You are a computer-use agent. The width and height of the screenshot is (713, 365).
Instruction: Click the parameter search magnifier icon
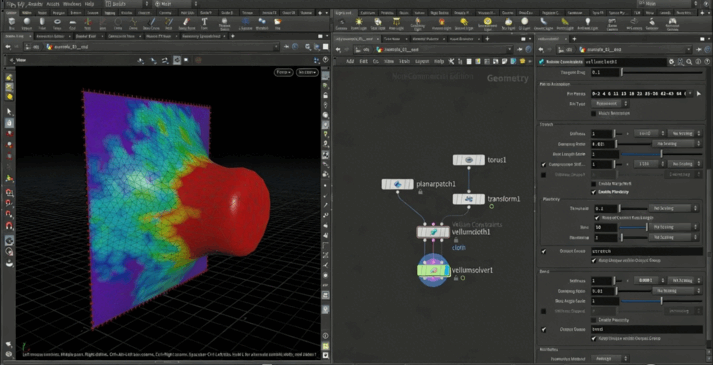[689, 62]
